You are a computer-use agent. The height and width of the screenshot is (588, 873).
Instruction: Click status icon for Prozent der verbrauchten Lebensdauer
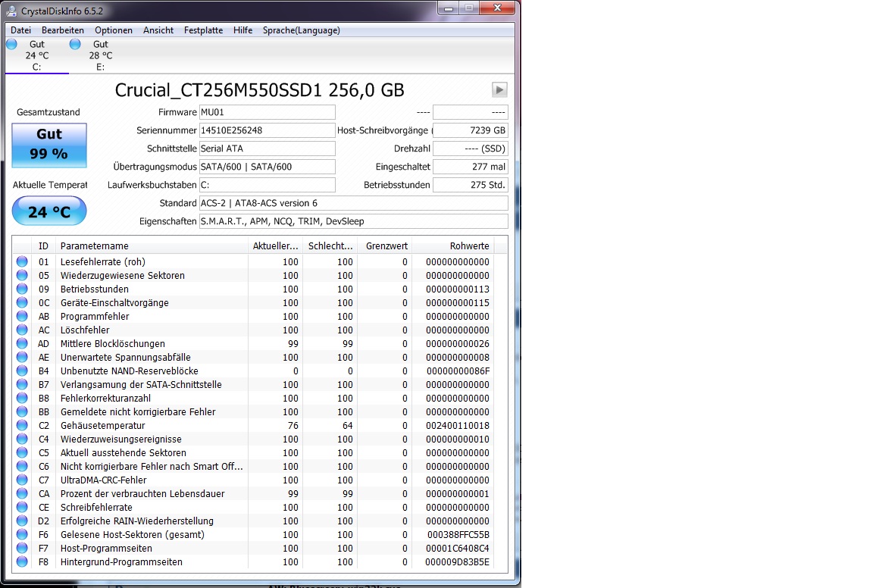[22, 493]
